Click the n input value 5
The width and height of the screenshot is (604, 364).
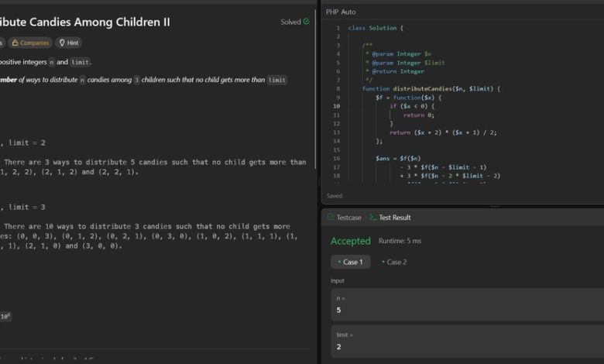pyautogui.click(x=338, y=310)
